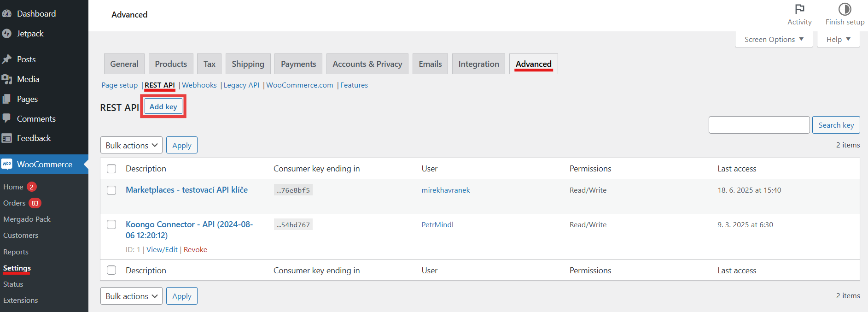The width and height of the screenshot is (868, 312).
Task: Toggle select-all checkbox in table footer
Action: [x=111, y=270]
